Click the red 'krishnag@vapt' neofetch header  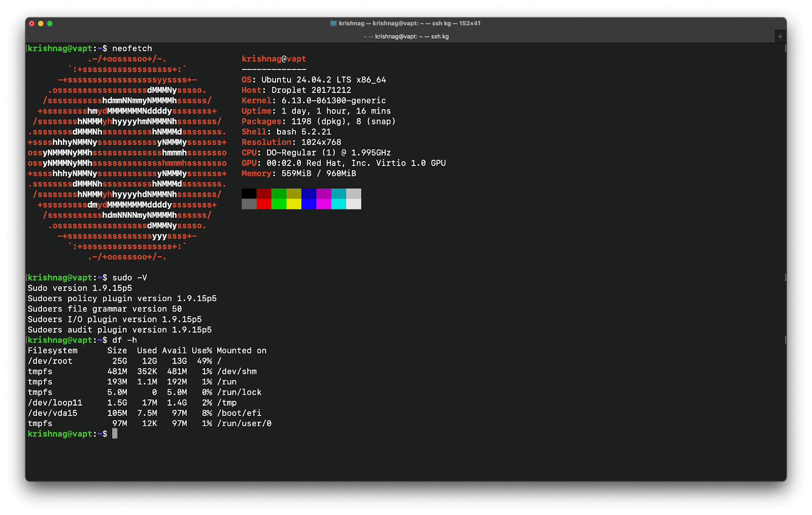274,59
